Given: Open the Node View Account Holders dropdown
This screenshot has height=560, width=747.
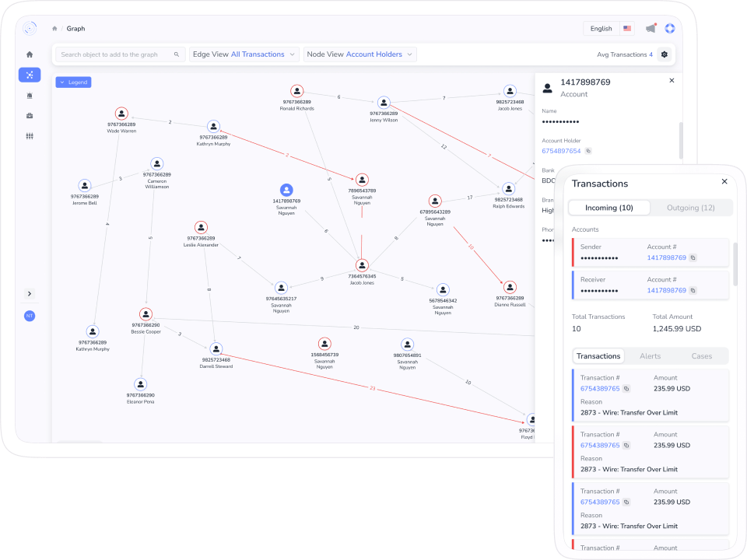Looking at the screenshot, I should pos(359,54).
